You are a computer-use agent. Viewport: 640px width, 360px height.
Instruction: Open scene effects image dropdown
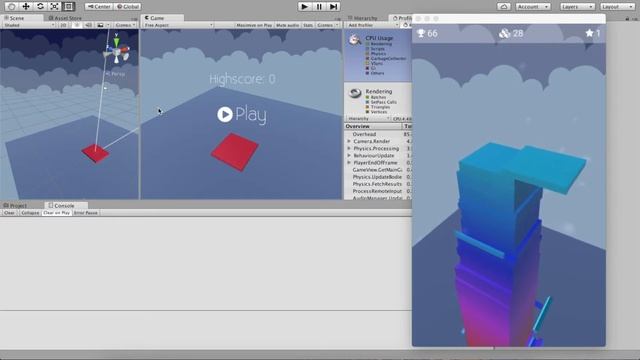tap(102, 25)
